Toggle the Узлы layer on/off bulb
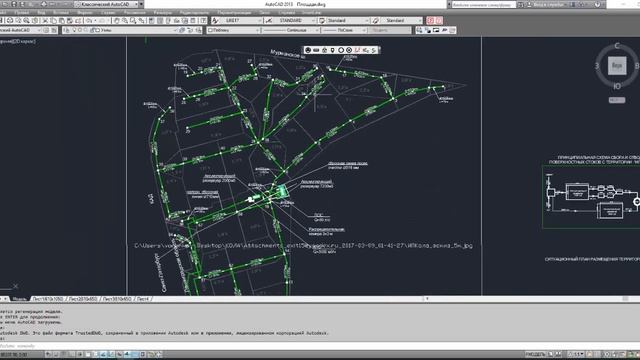The height and width of the screenshot is (360, 640). [74, 30]
